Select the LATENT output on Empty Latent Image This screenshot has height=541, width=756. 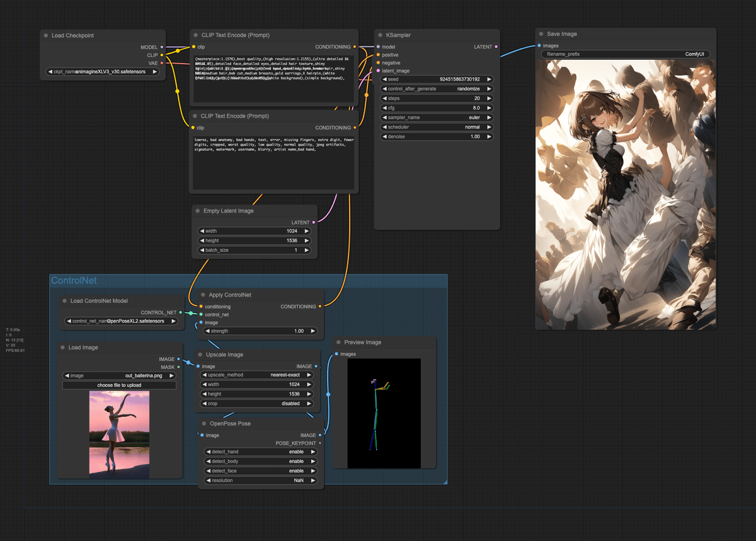(x=315, y=222)
